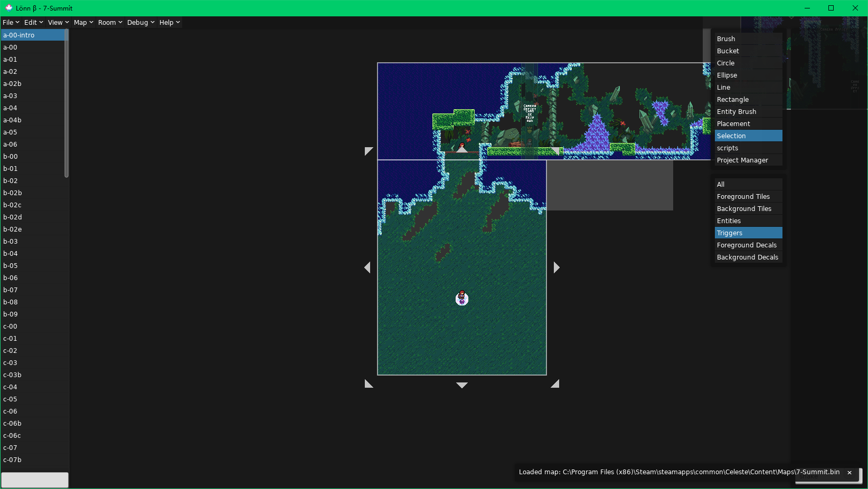This screenshot has width=868, height=489.
Task: Select the Bucket tool
Action: (x=748, y=51)
